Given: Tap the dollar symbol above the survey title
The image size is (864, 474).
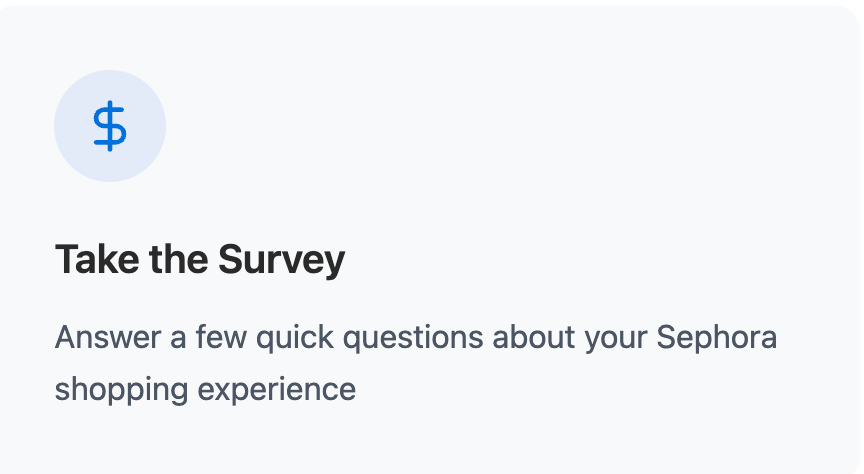Looking at the screenshot, I should [x=110, y=127].
